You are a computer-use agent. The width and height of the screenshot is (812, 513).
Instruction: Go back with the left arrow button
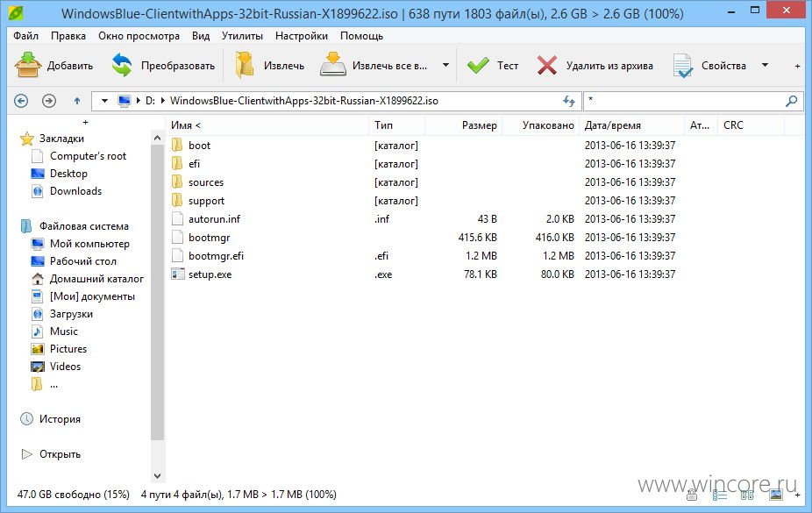point(21,101)
